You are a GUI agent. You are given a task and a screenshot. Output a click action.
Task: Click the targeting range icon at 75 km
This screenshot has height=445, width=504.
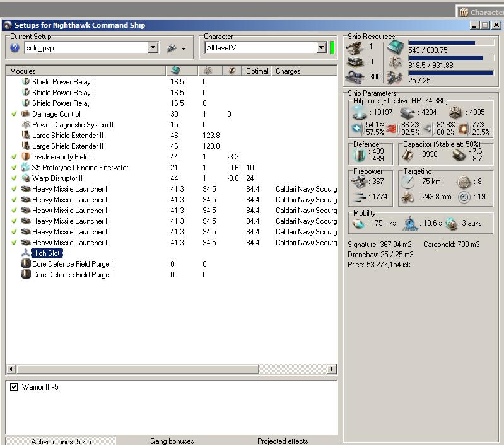(407, 182)
